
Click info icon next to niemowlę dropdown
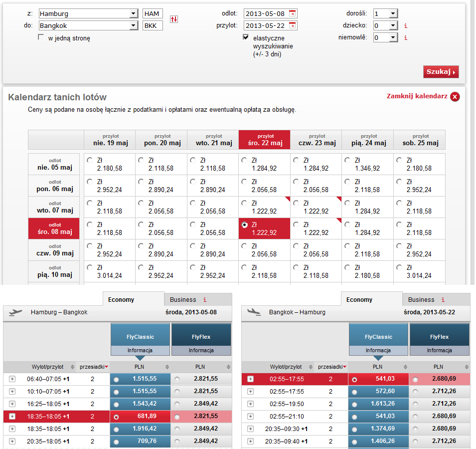click(406, 37)
